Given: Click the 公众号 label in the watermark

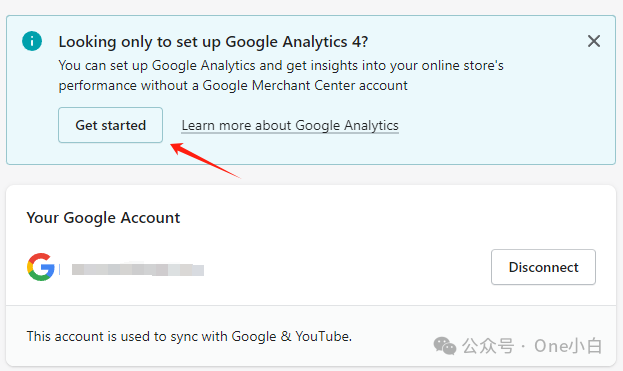Looking at the screenshot, I should (x=488, y=346).
